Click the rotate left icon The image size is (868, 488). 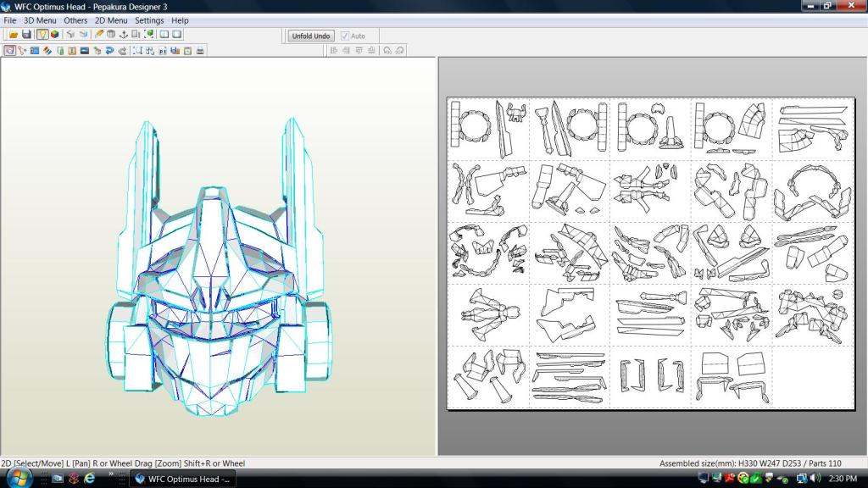pos(387,50)
